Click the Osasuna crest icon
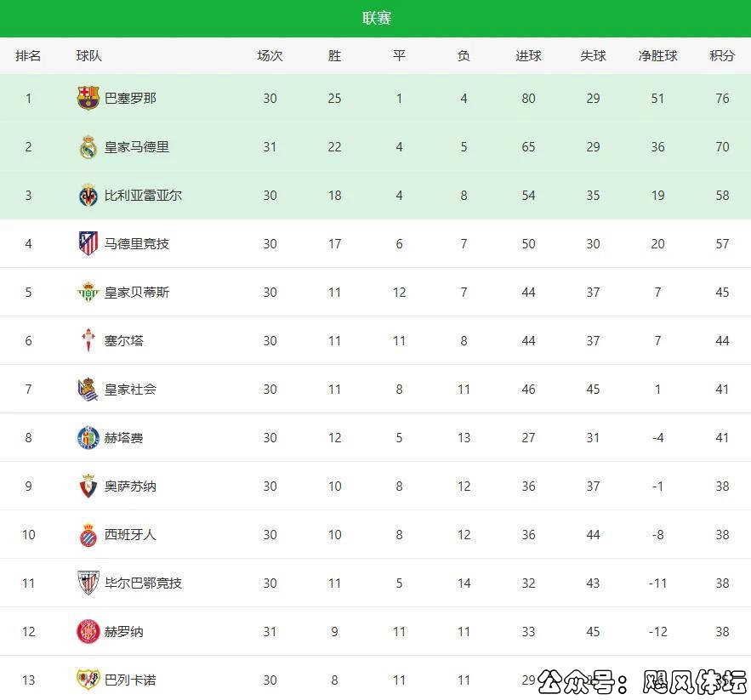The width and height of the screenshot is (751, 700). 88,487
